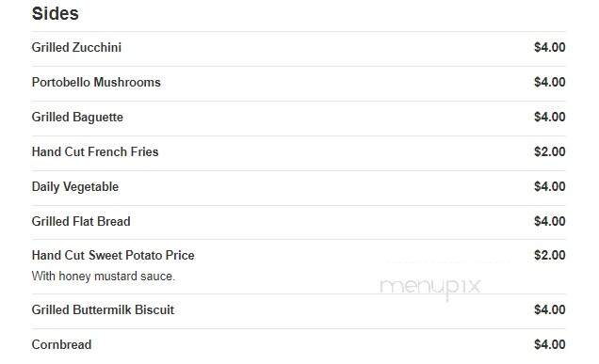
Task: Click the Sides section heading
Action: [x=55, y=14]
